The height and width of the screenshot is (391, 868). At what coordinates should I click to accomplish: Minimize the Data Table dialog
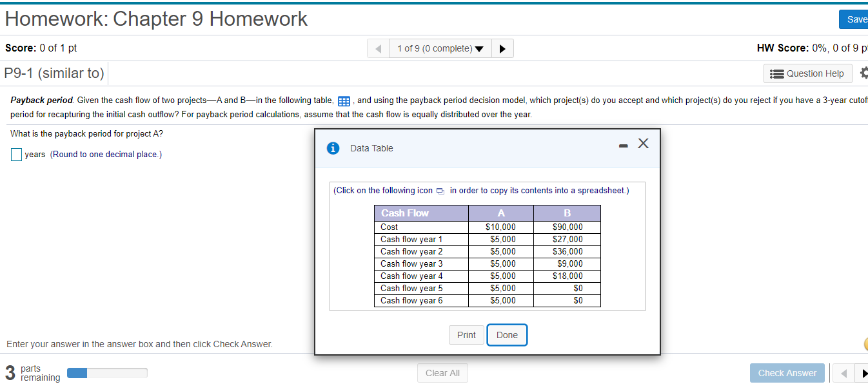[623, 146]
